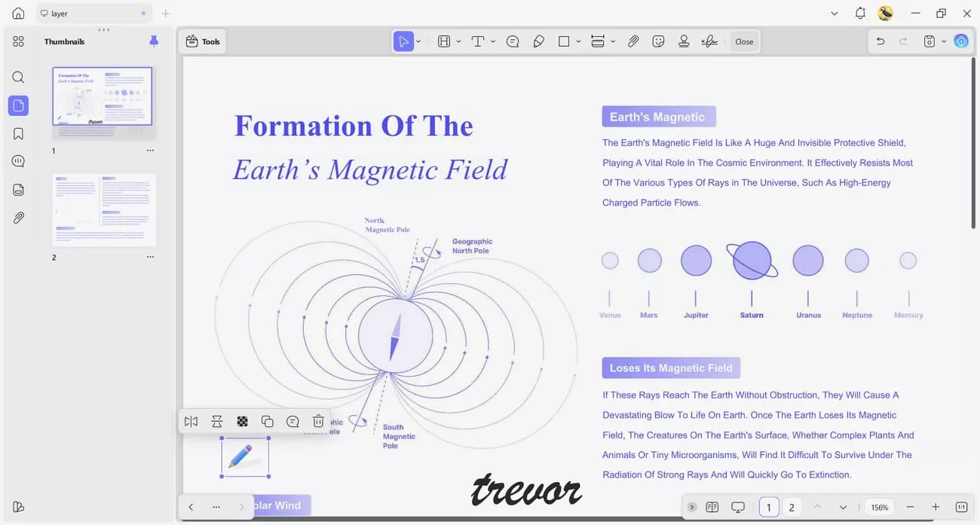The image size is (980, 525).
Task: Undo the last action
Action: [880, 41]
